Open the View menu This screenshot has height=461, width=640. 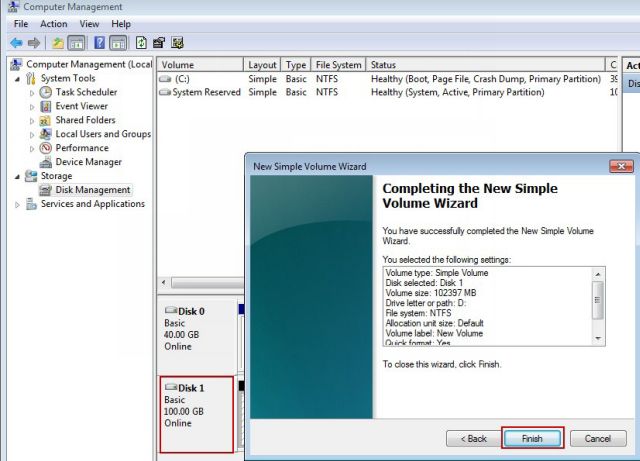[x=89, y=24]
